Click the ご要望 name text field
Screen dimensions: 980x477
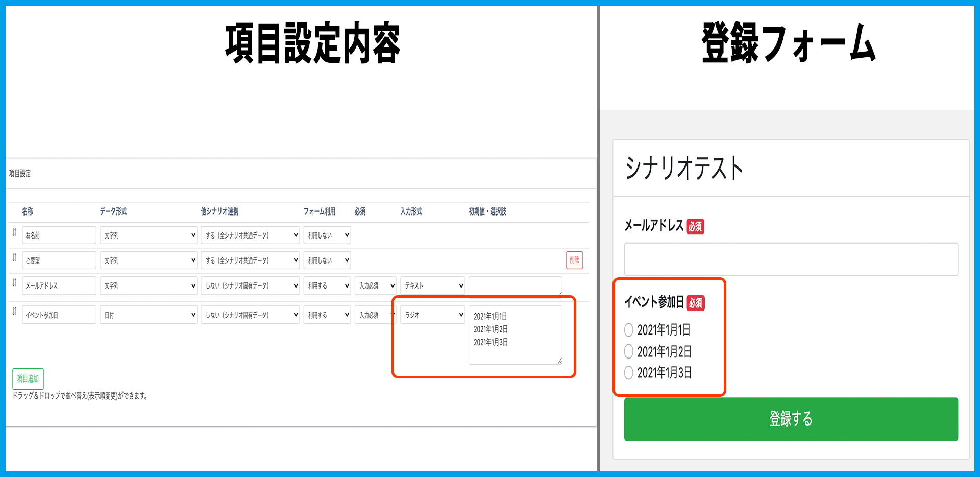point(59,260)
